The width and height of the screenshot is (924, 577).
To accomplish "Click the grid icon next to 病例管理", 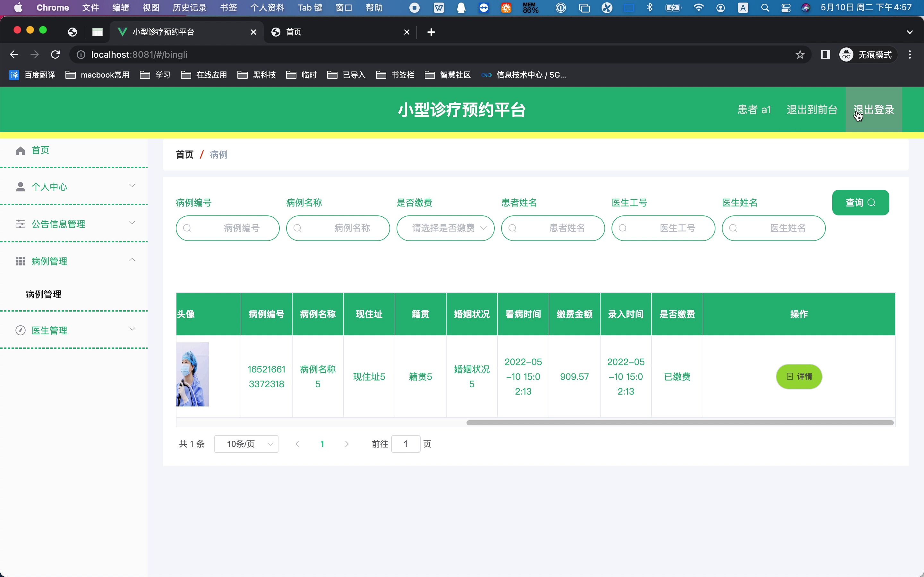I will pyautogui.click(x=20, y=261).
